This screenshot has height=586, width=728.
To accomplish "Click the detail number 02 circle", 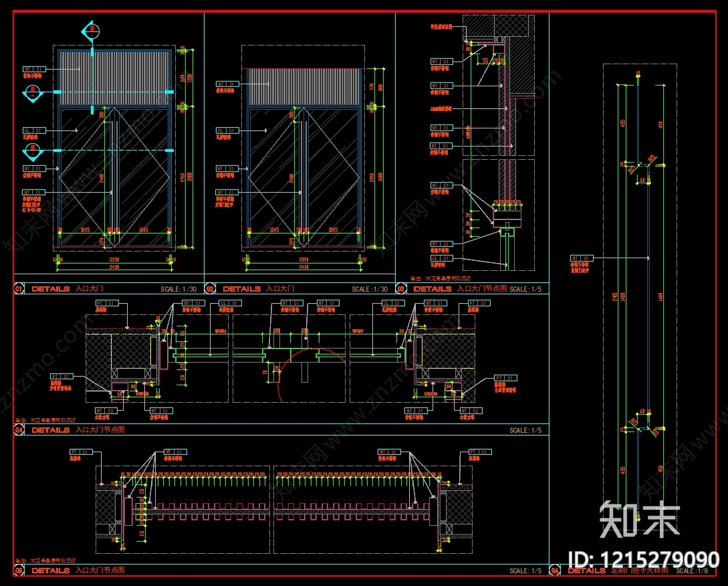I will [210, 289].
